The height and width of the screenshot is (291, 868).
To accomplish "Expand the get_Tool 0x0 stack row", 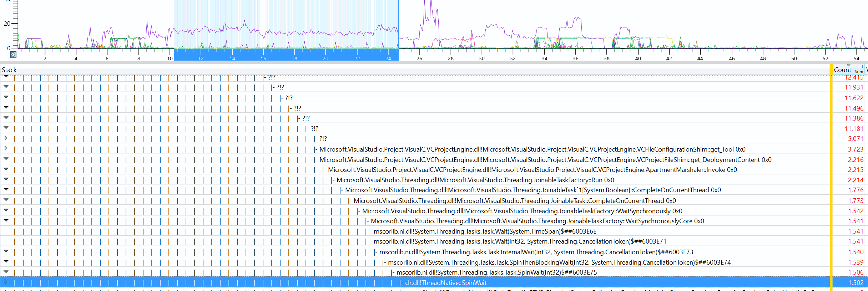I will [6, 148].
